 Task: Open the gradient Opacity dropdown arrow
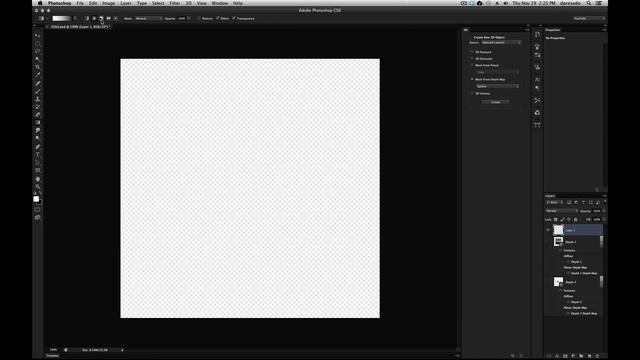click(x=189, y=18)
